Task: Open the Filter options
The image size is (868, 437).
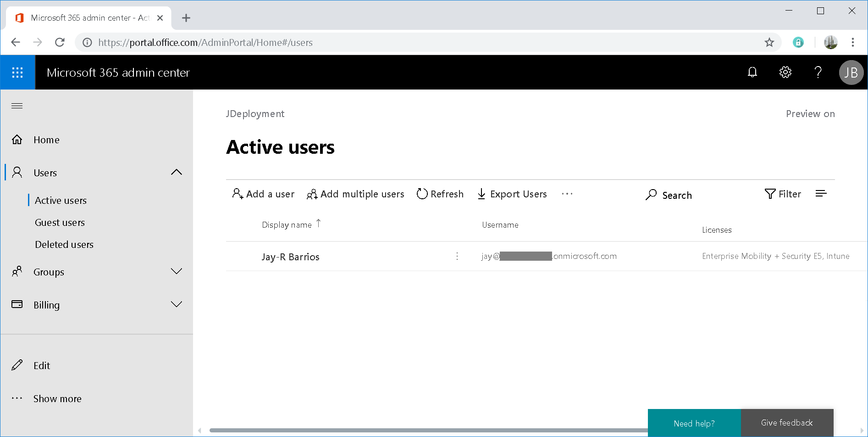Action: tap(783, 194)
